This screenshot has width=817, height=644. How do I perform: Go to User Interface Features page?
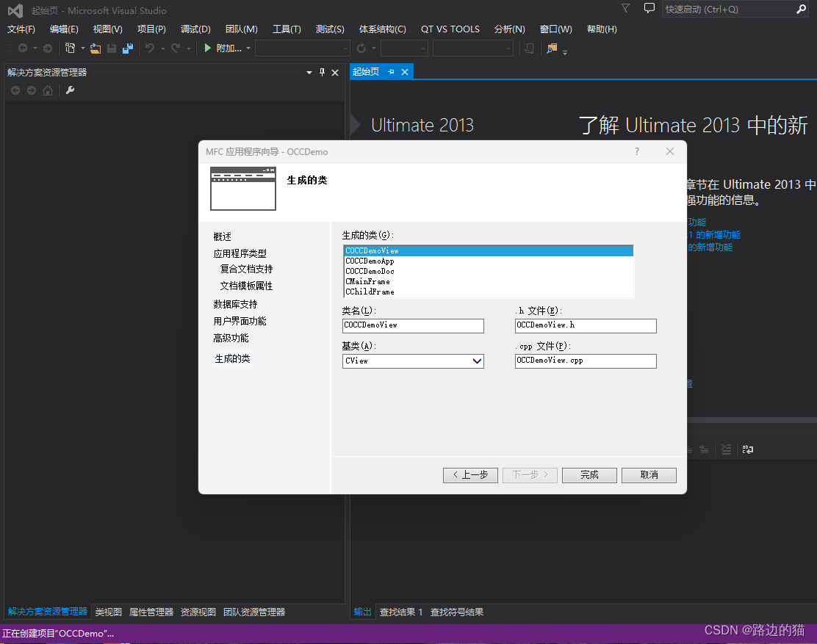point(240,321)
